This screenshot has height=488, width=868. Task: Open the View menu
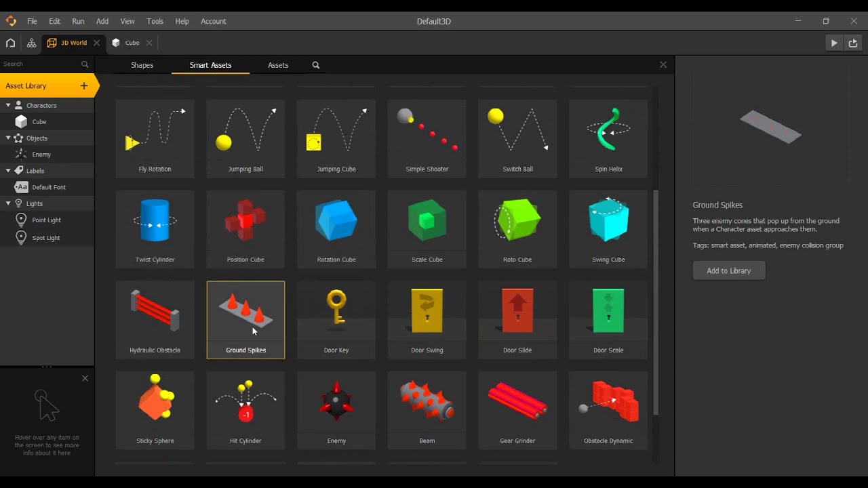point(127,21)
